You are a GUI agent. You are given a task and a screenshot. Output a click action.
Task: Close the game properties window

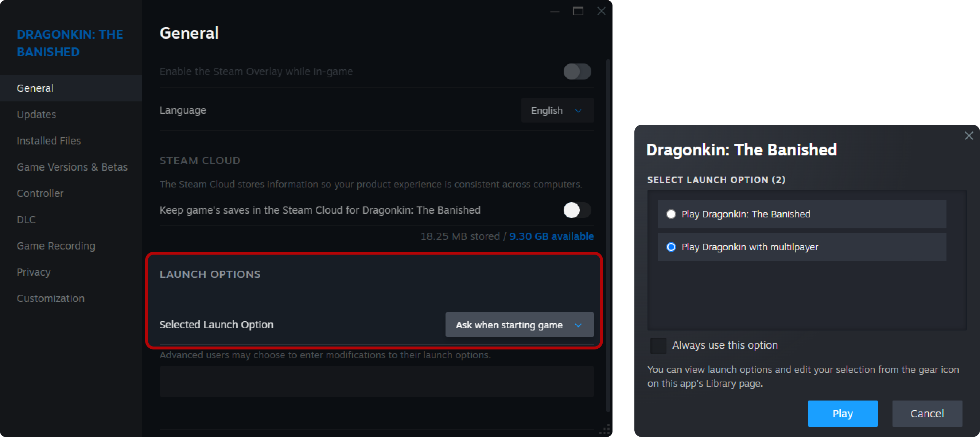tap(601, 11)
